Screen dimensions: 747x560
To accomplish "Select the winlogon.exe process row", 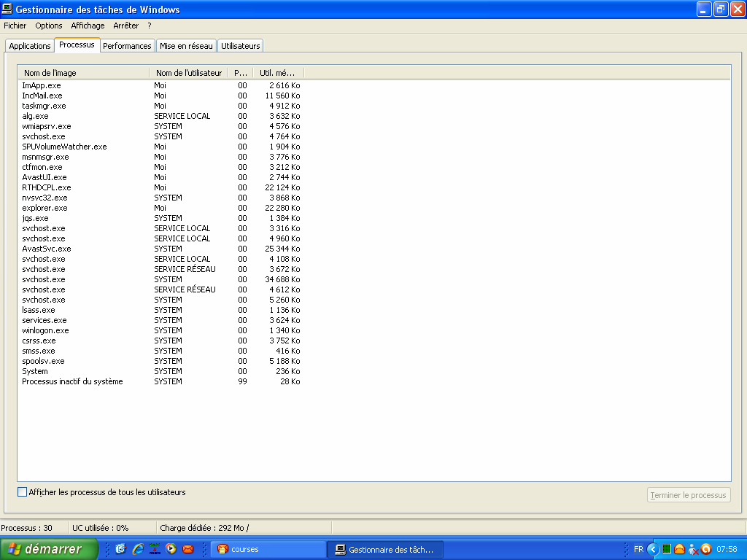I will click(x=161, y=330).
